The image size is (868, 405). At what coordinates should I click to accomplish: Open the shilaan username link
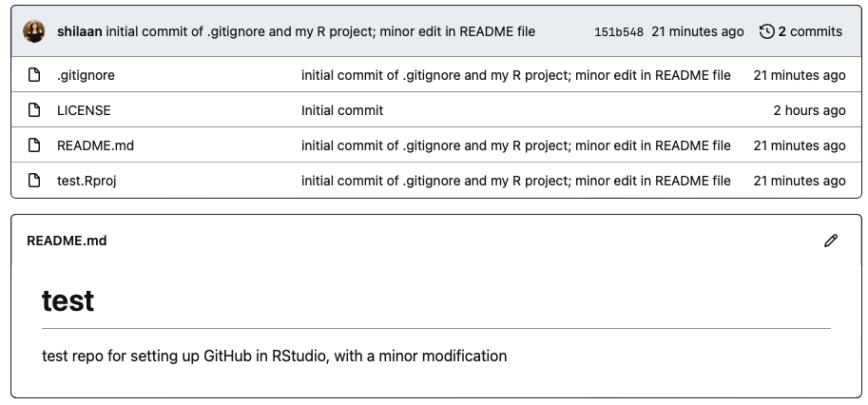coord(79,31)
